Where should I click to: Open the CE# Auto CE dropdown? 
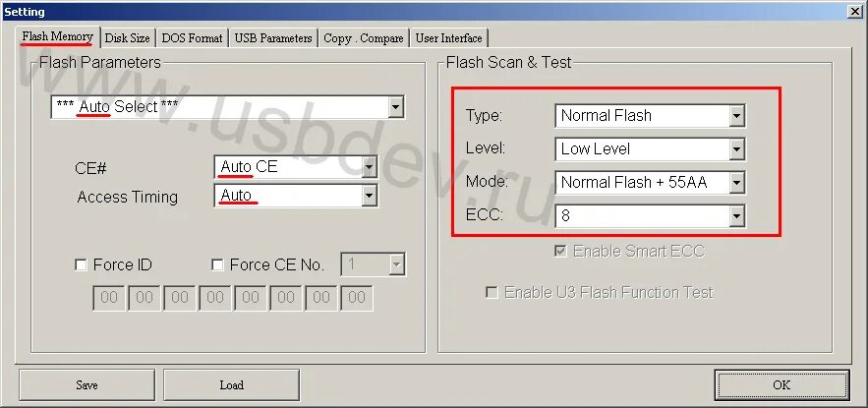(x=296, y=166)
